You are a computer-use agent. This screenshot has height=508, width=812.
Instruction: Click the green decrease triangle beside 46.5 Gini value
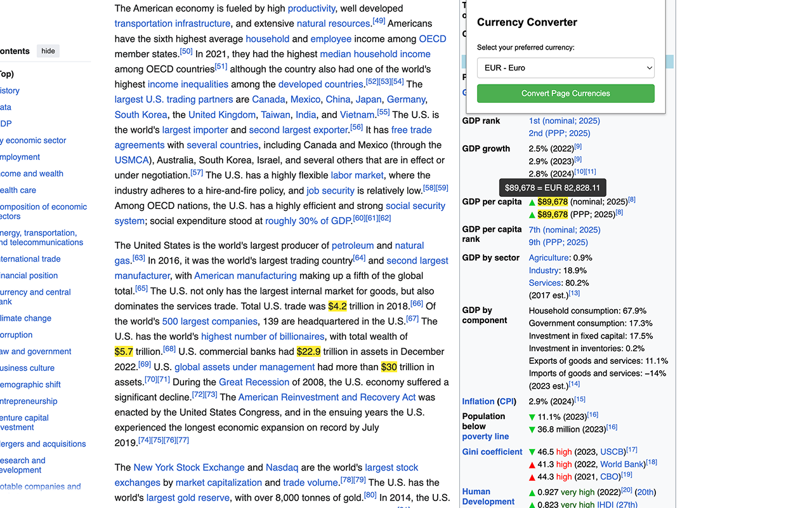(x=532, y=452)
